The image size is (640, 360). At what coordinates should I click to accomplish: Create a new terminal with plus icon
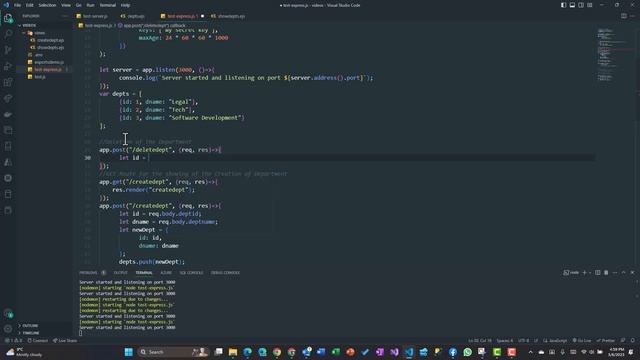(584, 273)
